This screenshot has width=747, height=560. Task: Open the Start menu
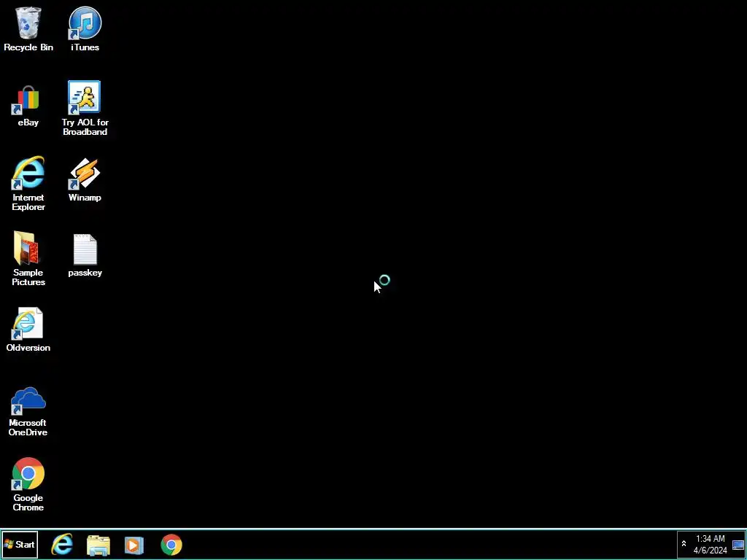click(20, 544)
